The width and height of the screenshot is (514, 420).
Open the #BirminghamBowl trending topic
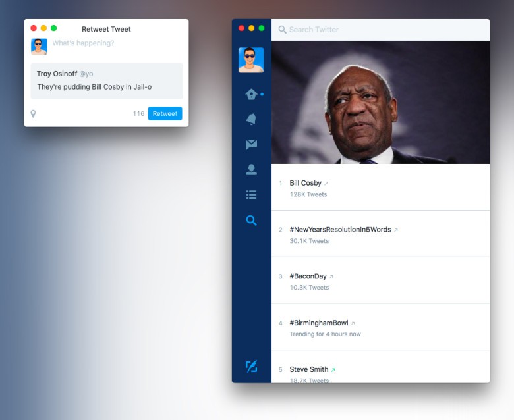click(x=318, y=323)
